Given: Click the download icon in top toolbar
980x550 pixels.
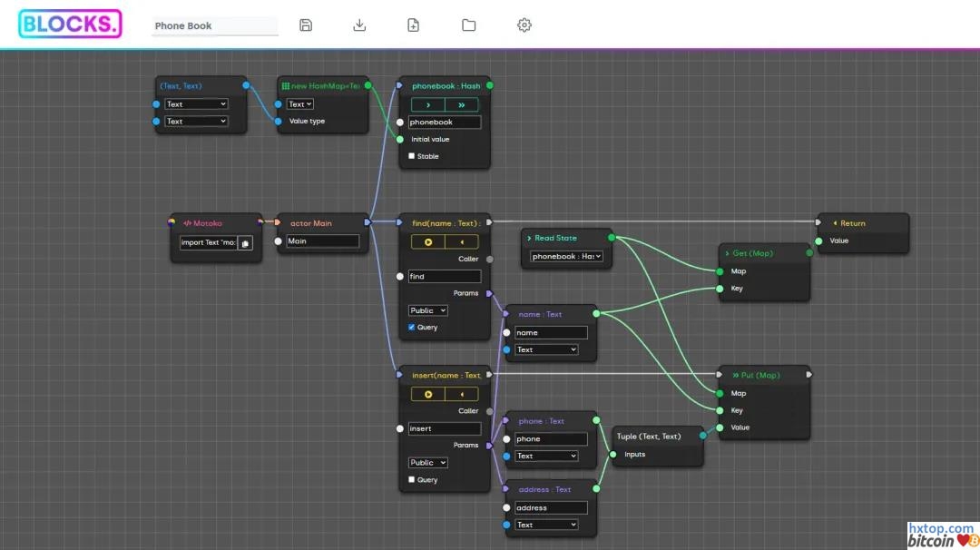Looking at the screenshot, I should 359,25.
